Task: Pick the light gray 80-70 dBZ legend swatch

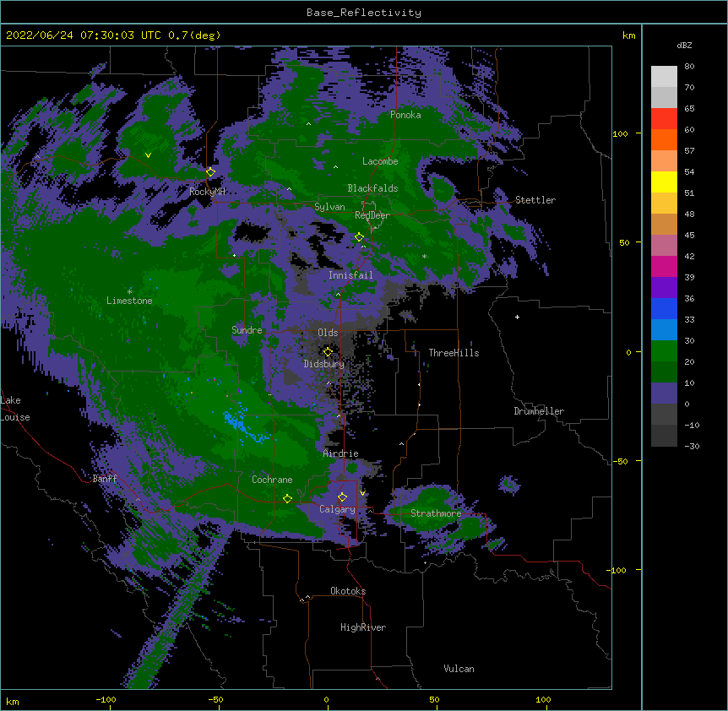Action: pos(664,77)
